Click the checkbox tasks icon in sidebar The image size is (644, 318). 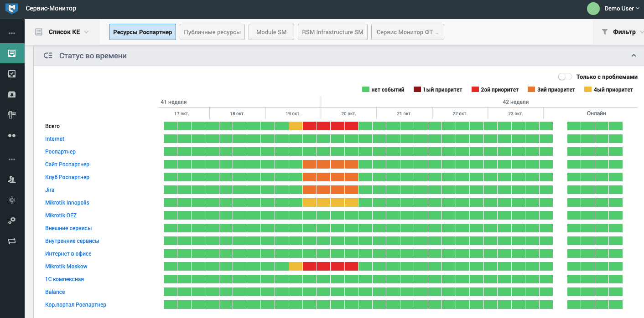[12, 73]
